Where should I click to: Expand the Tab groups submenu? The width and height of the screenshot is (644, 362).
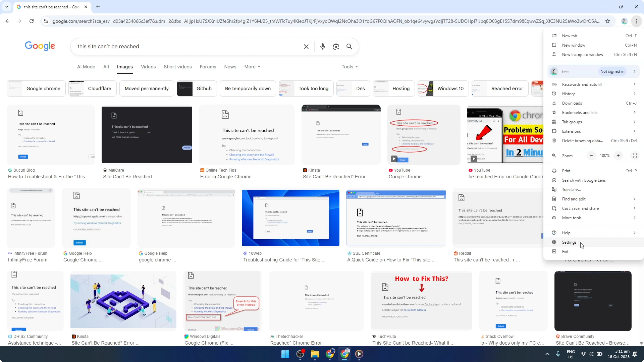tap(594, 122)
